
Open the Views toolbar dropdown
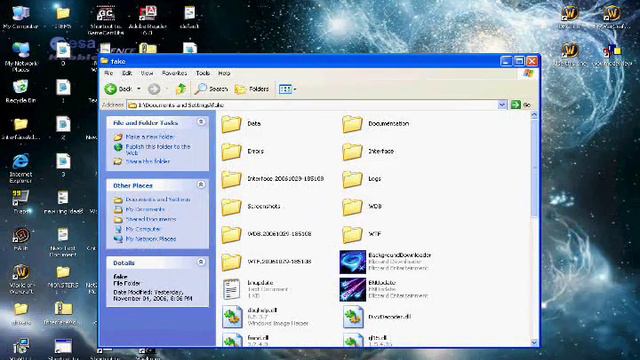(287, 89)
